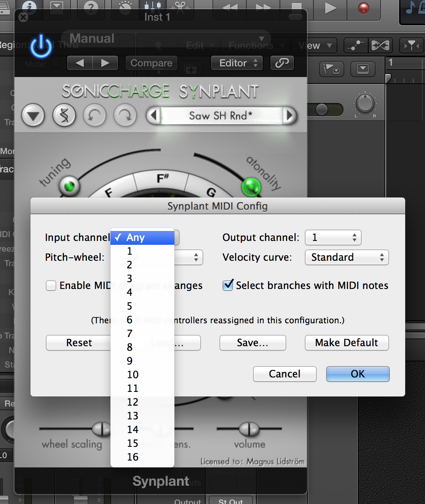The image size is (425, 504).
Task: Enable MIDI program changes checkbox
Action: point(51,286)
